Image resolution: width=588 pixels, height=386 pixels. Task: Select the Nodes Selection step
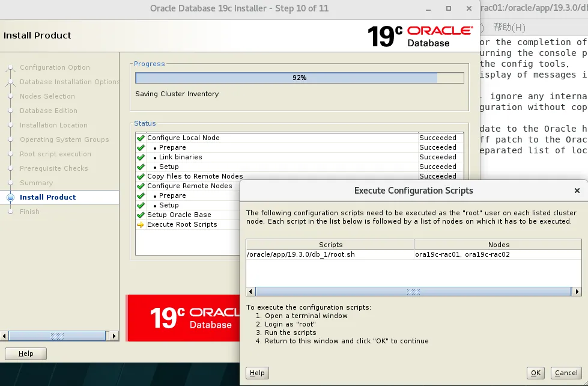[47, 96]
